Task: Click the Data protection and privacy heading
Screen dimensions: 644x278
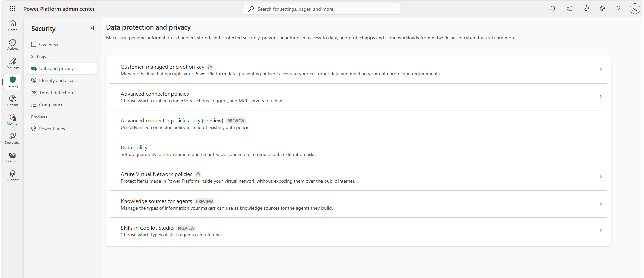Action: pos(148,27)
